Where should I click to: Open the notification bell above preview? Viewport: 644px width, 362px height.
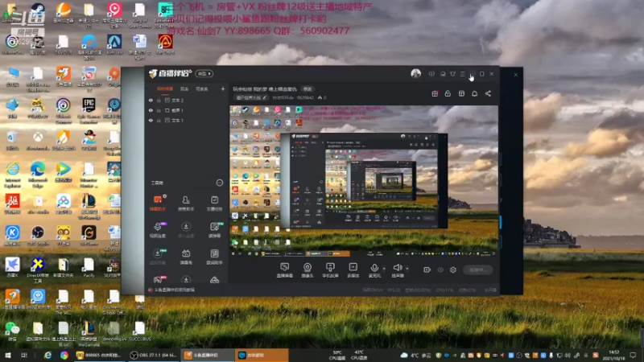[x=474, y=93]
